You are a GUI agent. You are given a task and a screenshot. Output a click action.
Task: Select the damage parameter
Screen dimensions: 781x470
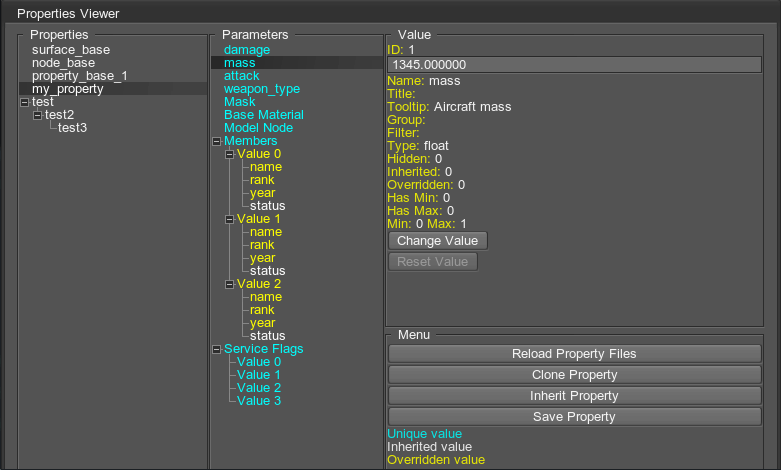pos(246,50)
